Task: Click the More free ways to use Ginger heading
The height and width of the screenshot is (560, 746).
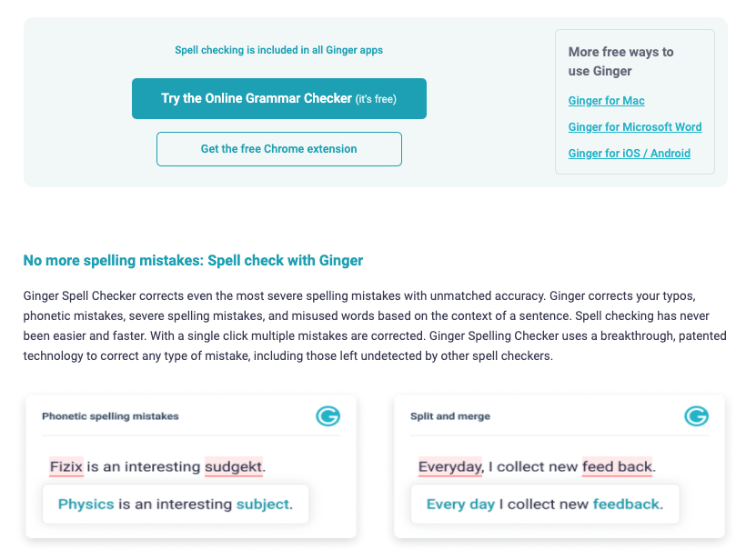Action: [x=620, y=61]
